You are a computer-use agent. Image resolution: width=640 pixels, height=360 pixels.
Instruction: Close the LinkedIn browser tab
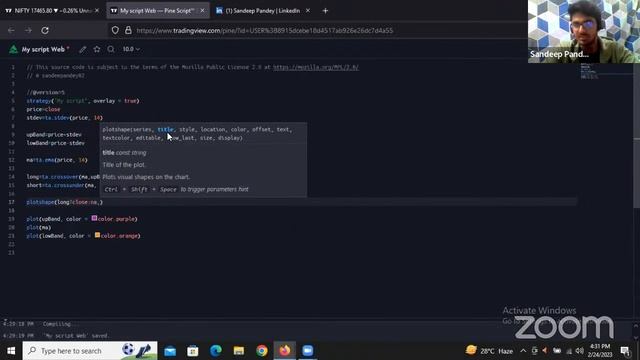308,11
